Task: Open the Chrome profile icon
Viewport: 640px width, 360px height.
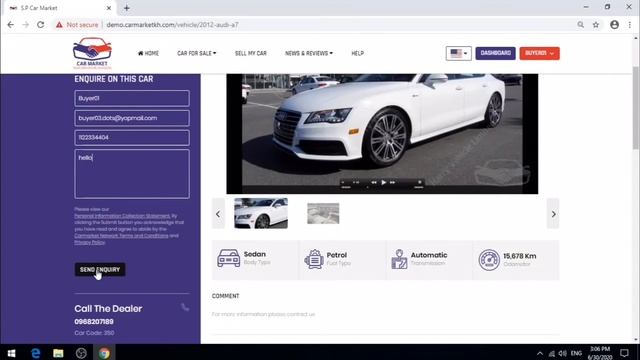Action: pos(614,25)
